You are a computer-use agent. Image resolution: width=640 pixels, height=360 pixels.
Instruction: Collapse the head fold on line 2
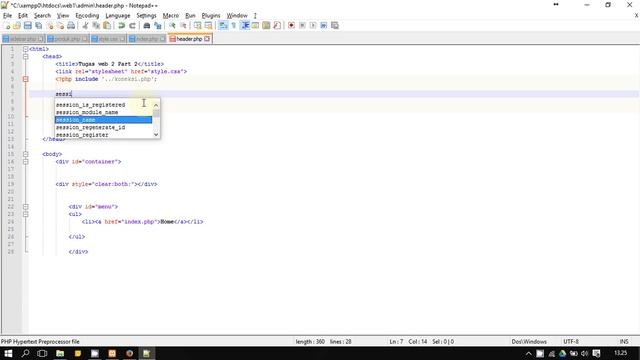[25, 56]
